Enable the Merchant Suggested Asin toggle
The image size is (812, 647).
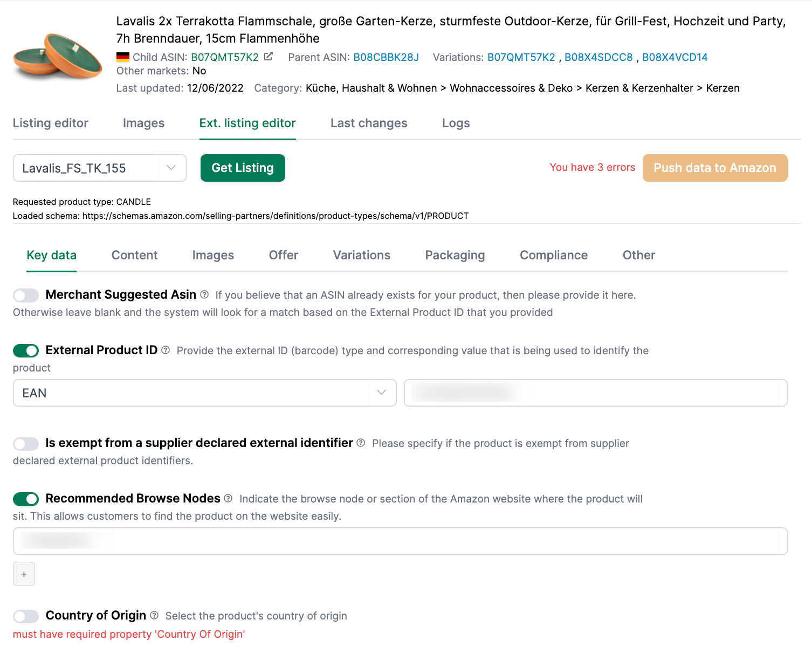click(26, 295)
